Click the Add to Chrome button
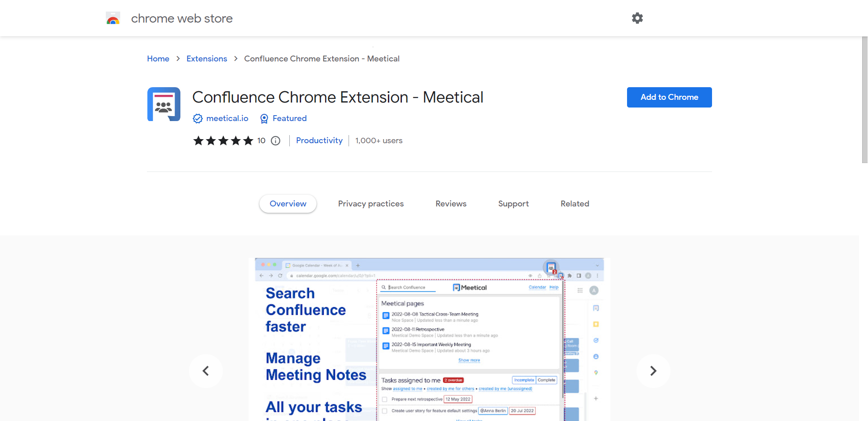Viewport: 868px width, 421px height. point(669,97)
